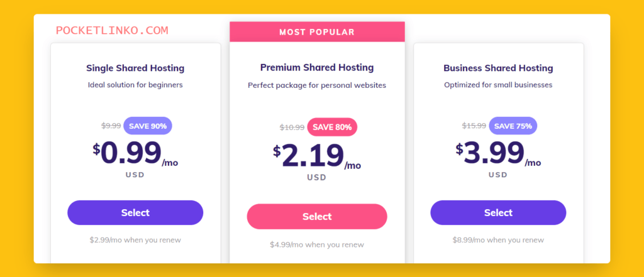
Task: Click the POCKETLINKO.COM watermark text
Action: coord(112,30)
